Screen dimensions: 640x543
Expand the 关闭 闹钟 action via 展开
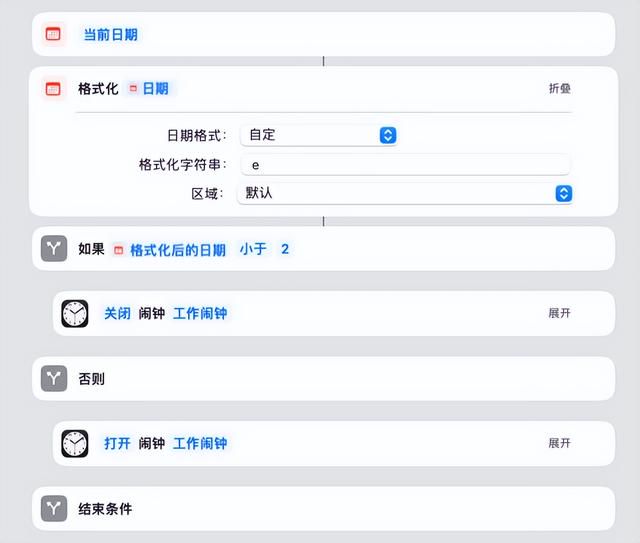pyautogui.click(x=560, y=313)
